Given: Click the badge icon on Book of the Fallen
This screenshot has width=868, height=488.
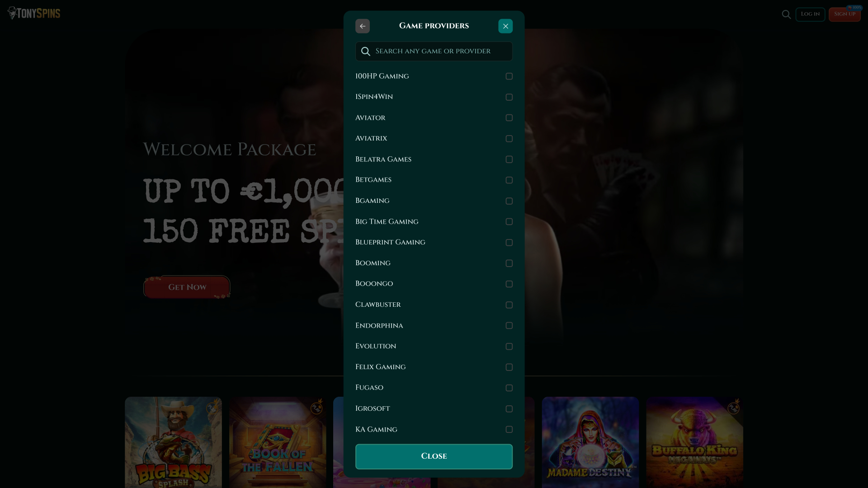Looking at the screenshot, I should 316,408.
